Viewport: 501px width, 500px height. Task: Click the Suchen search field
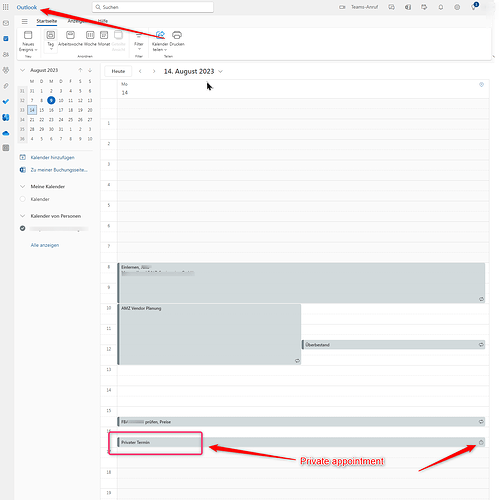[x=153, y=7]
